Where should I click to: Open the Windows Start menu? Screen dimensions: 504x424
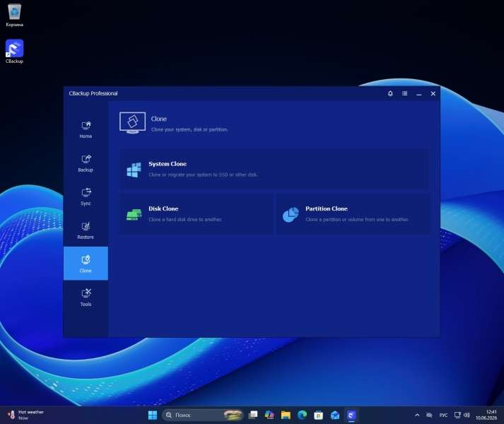click(153, 415)
